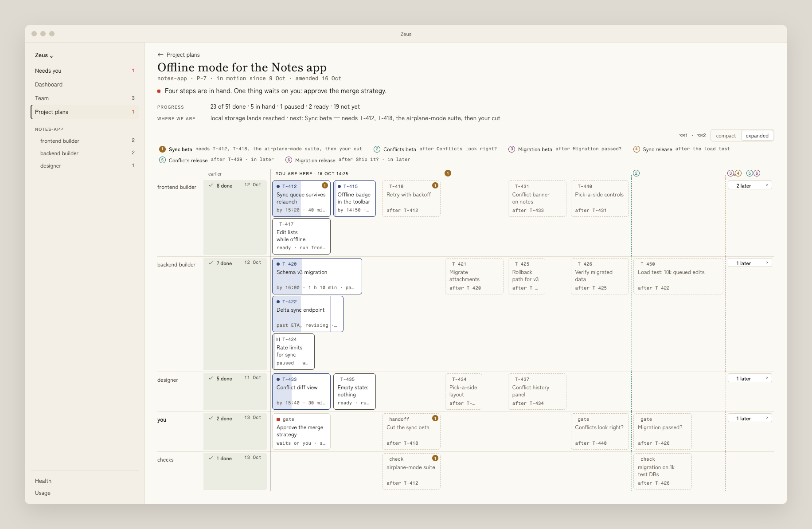This screenshot has height=529, width=812.
Task: Click timeline marker 6 at the far right
Action: pyautogui.click(x=757, y=173)
